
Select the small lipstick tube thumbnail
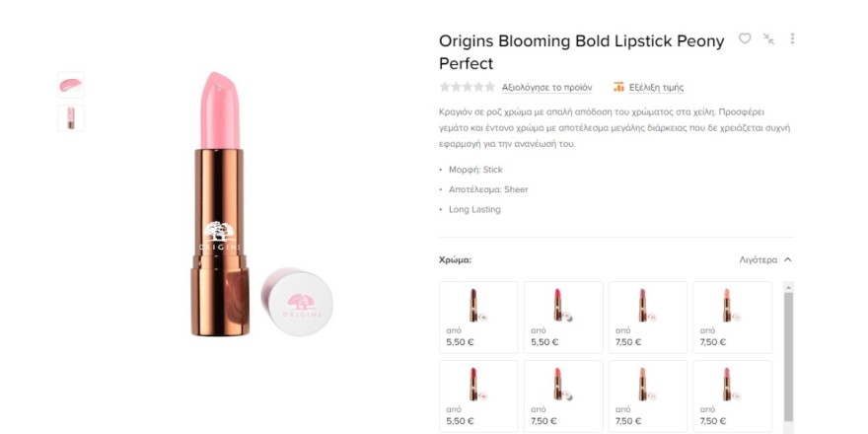[71, 118]
